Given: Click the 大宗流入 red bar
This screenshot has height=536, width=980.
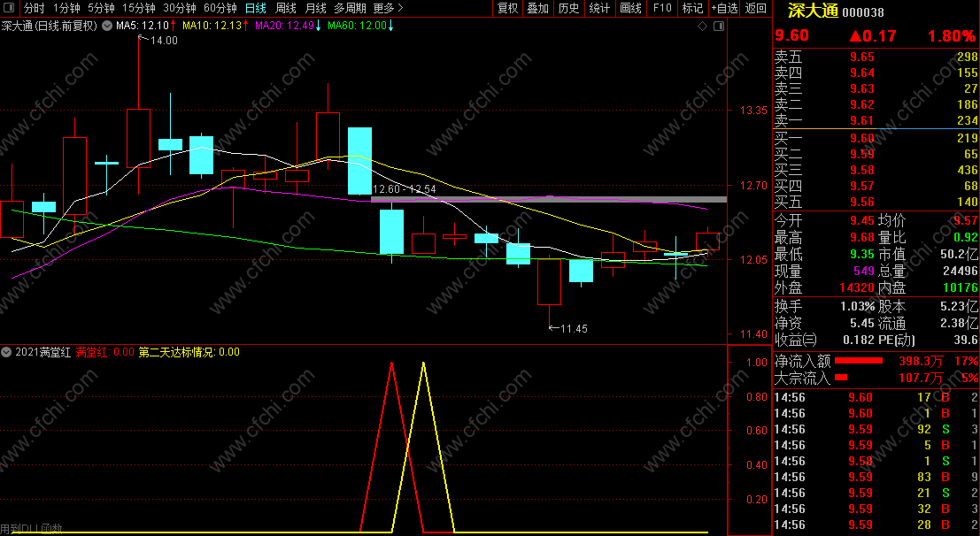Looking at the screenshot, I should click(841, 378).
